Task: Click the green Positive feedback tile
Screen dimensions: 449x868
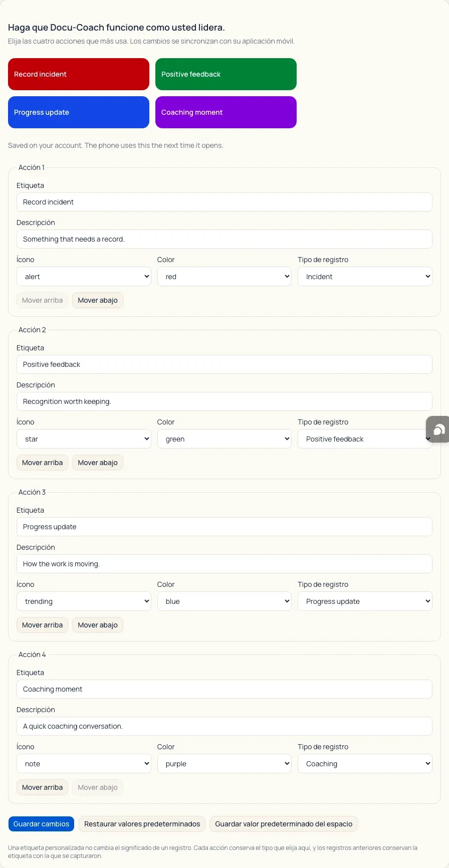Action: [x=226, y=74]
